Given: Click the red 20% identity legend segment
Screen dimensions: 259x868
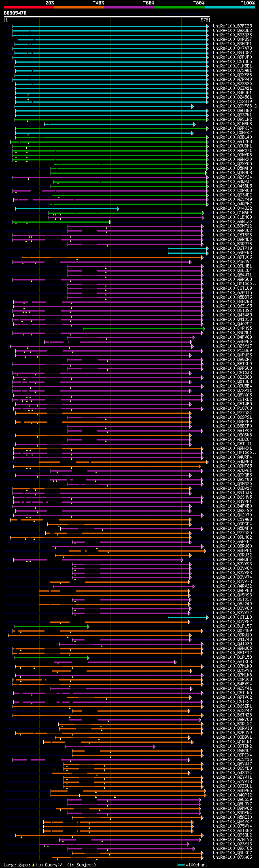Looking at the screenshot, I should click(29, 7).
